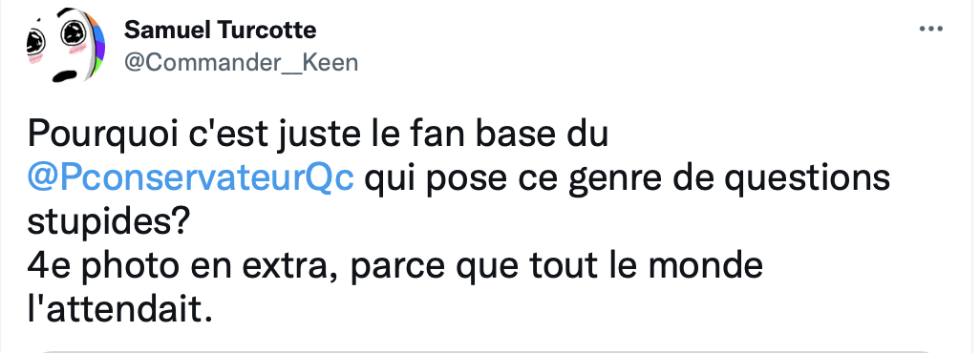Click the rainbow edge of the avatar
The width and height of the screenshot is (980, 353).
96,47
